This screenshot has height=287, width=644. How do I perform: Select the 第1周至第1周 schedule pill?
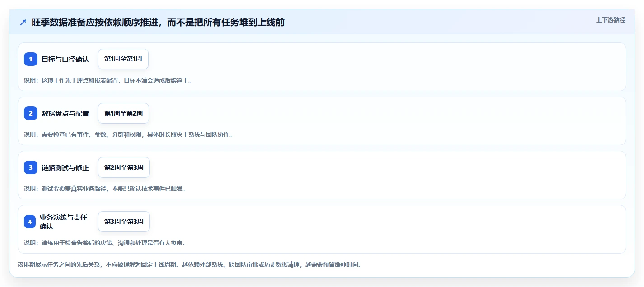pyautogui.click(x=123, y=59)
